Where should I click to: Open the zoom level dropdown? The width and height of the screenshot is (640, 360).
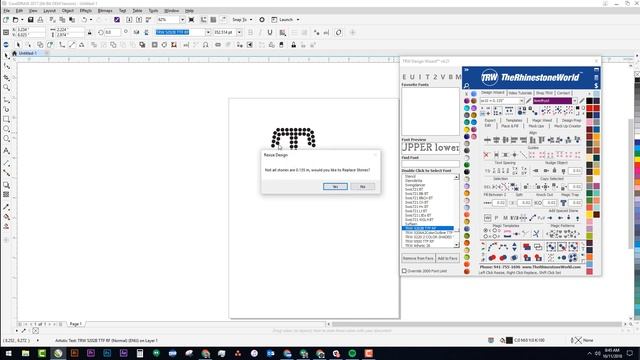point(182,20)
